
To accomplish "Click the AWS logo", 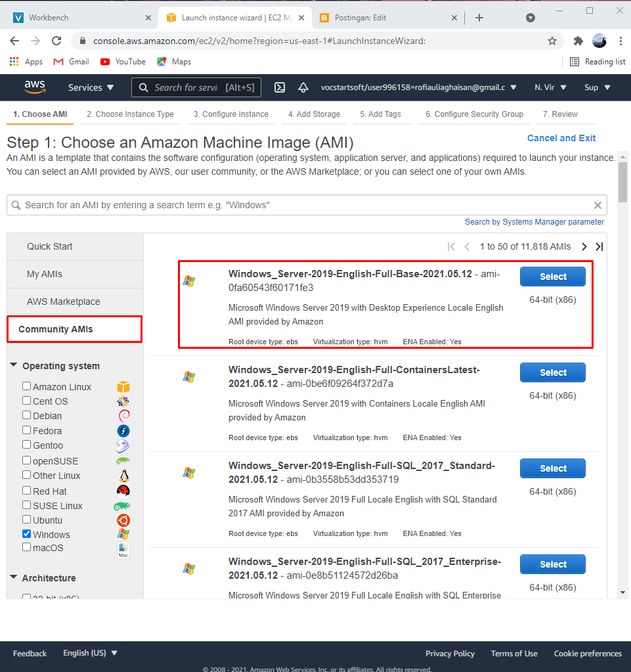I will pyautogui.click(x=35, y=87).
